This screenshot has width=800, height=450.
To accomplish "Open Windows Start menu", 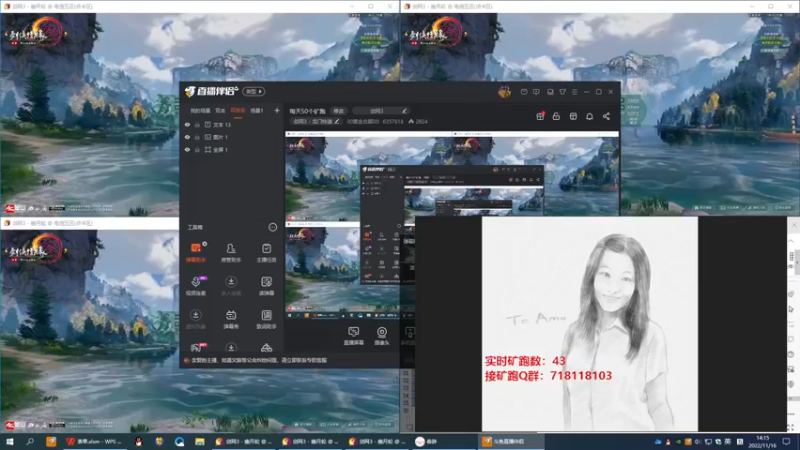I will (x=9, y=442).
